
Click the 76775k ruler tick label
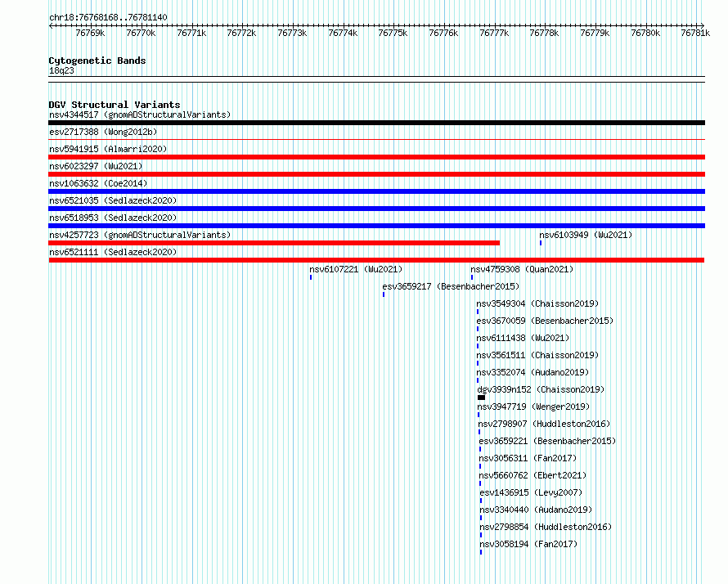[393, 33]
